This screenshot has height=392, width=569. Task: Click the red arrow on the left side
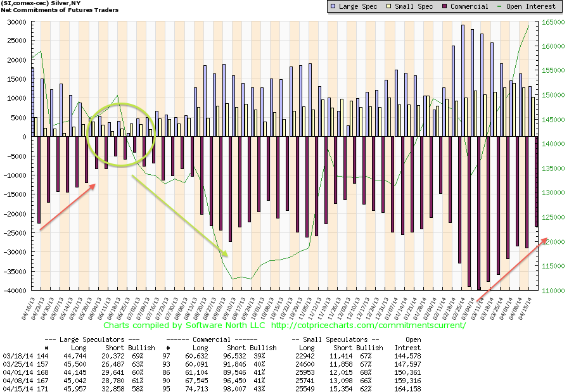pos(68,206)
